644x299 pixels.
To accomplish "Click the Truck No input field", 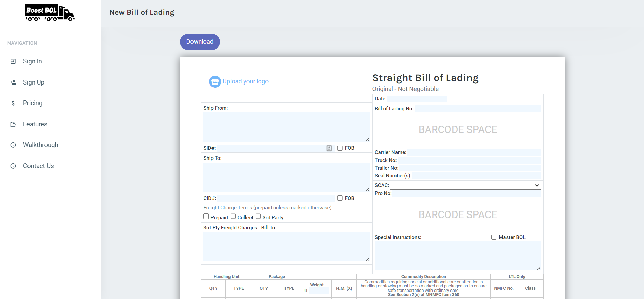I will [x=470, y=160].
